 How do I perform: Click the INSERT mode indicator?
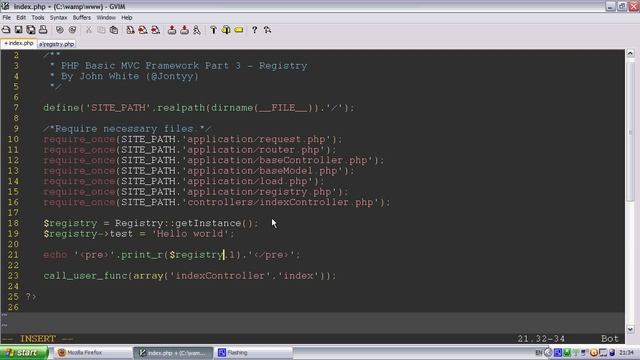[38, 339]
